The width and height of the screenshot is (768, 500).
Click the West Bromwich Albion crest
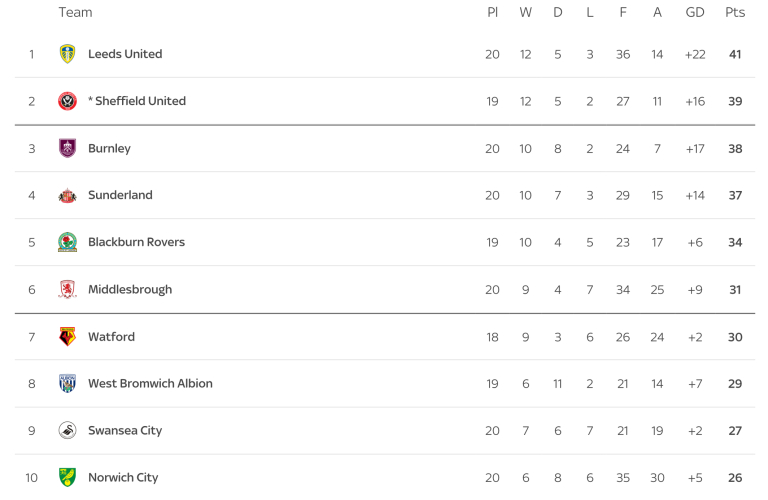[67, 384]
